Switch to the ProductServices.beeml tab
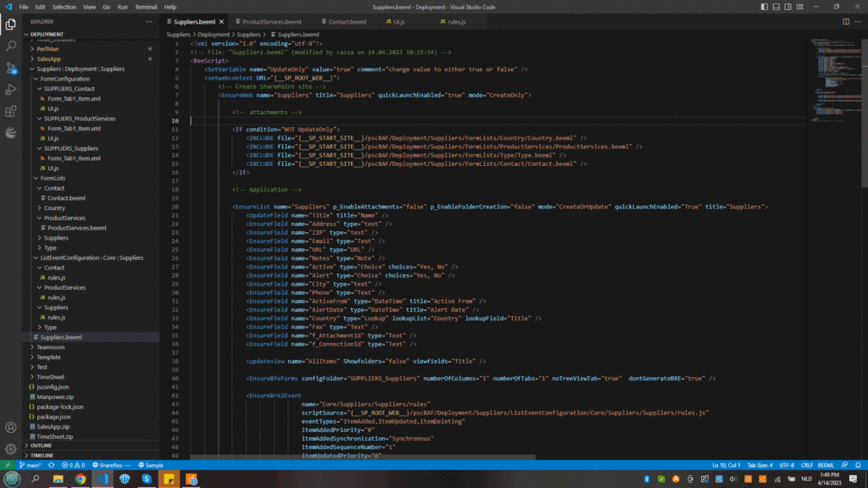The width and height of the screenshot is (868, 488). 271,21
